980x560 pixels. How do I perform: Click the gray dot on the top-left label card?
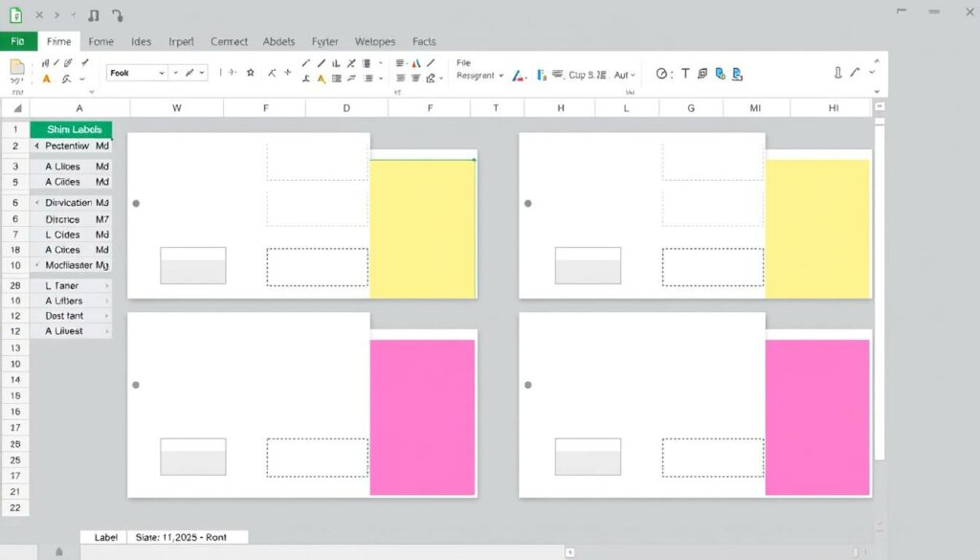pyautogui.click(x=136, y=204)
